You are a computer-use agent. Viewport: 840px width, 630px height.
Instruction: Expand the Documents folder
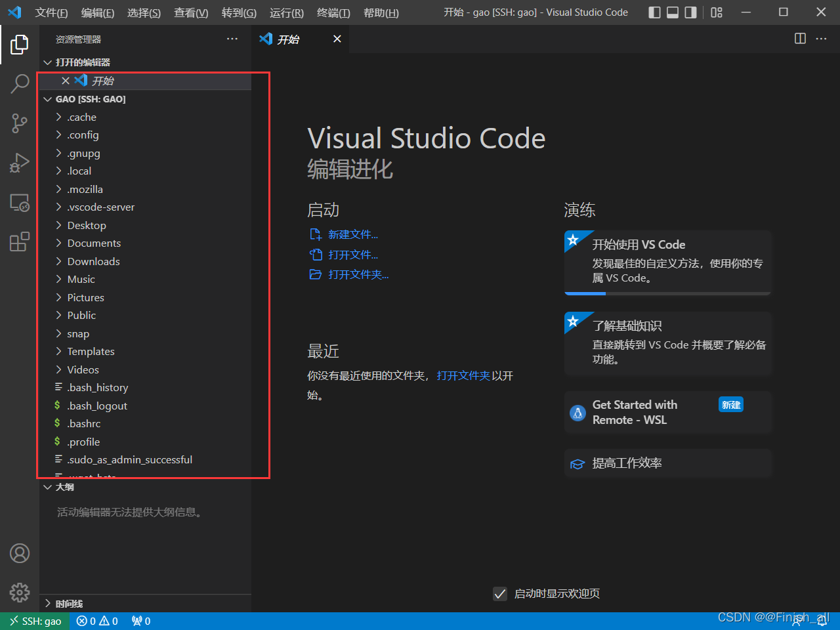(x=144, y=243)
